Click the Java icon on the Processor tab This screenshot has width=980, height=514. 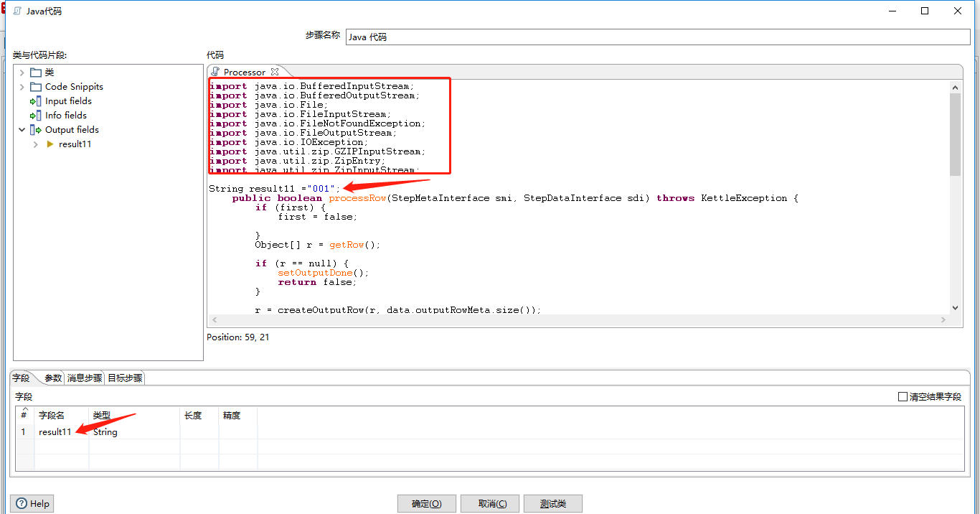pos(213,72)
